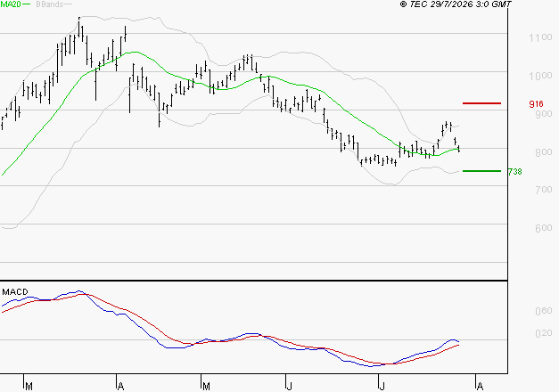Click the green support level line
This screenshot has height=392, width=559.
pos(481,171)
